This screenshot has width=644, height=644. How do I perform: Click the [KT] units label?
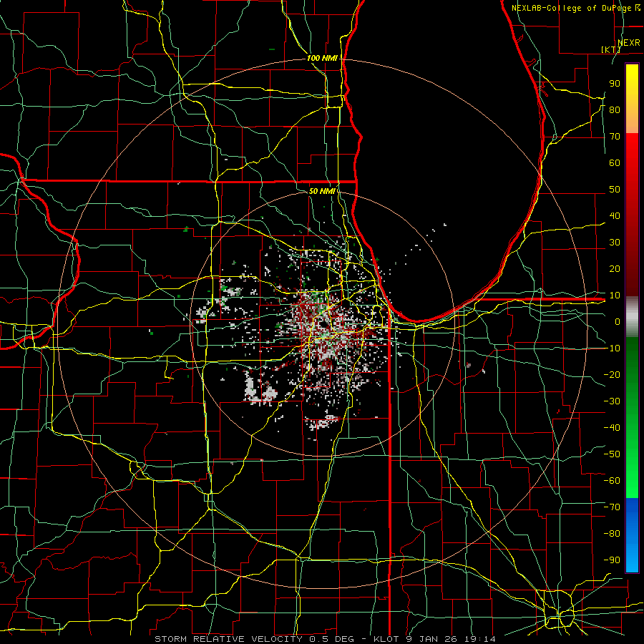coord(611,49)
